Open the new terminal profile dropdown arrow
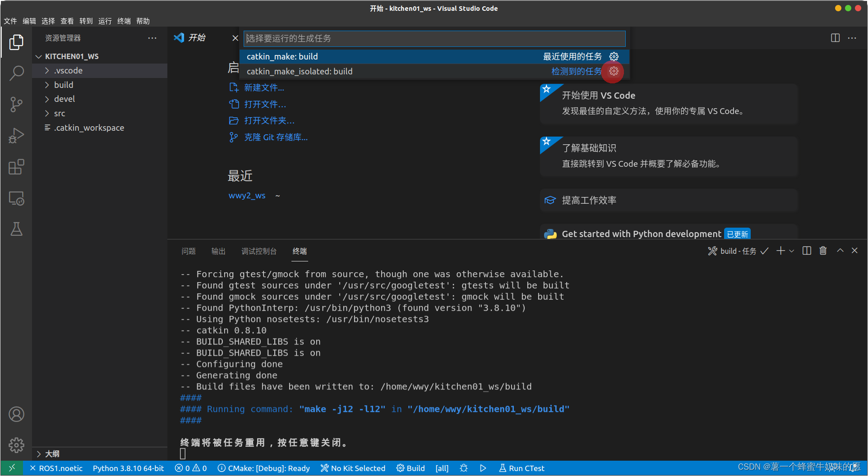The height and width of the screenshot is (476, 868). pyautogui.click(x=792, y=251)
